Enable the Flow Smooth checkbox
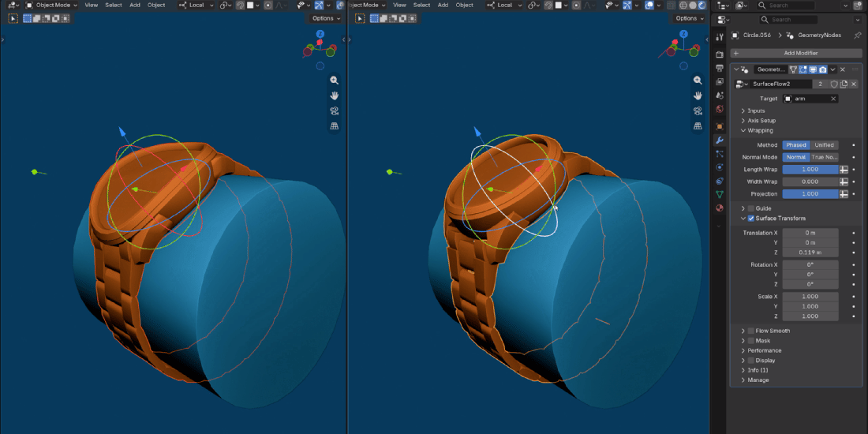This screenshot has height=434, width=868. pos(751,331)
